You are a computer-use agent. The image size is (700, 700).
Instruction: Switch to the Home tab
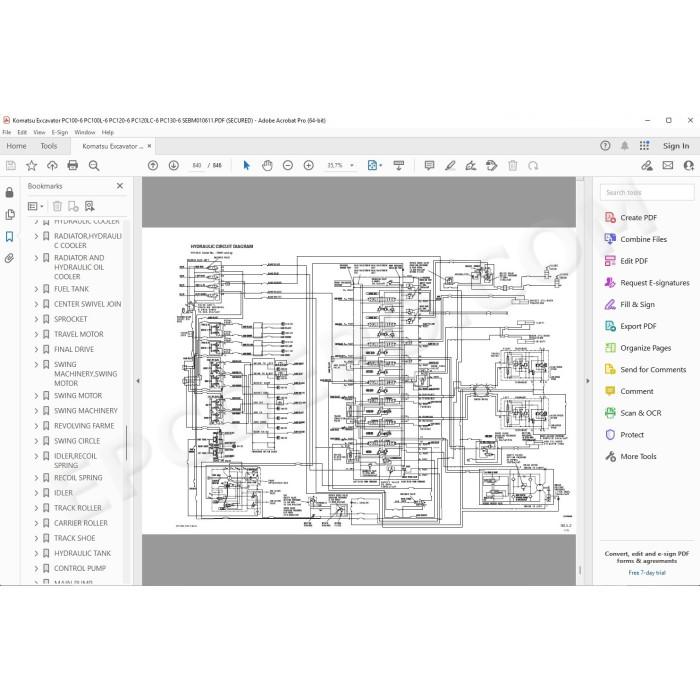coord(17,146)
